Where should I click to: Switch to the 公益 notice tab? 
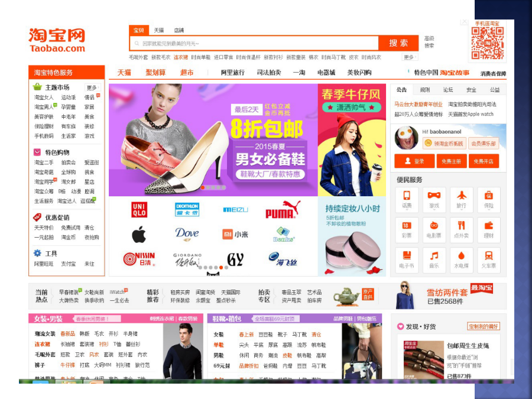[495, 90]
